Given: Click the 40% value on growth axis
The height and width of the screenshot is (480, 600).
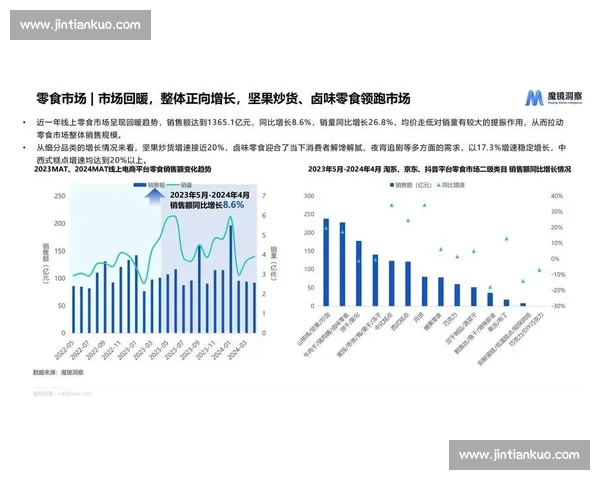Looking at the screenshot, I should pyautogui.click(x=557, y=196).
